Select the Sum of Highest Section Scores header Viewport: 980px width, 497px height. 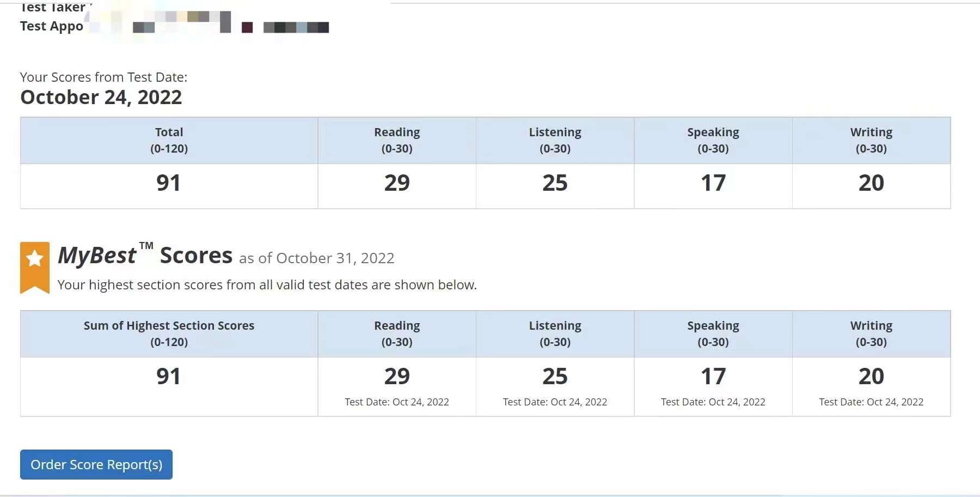tap(169, 334)
